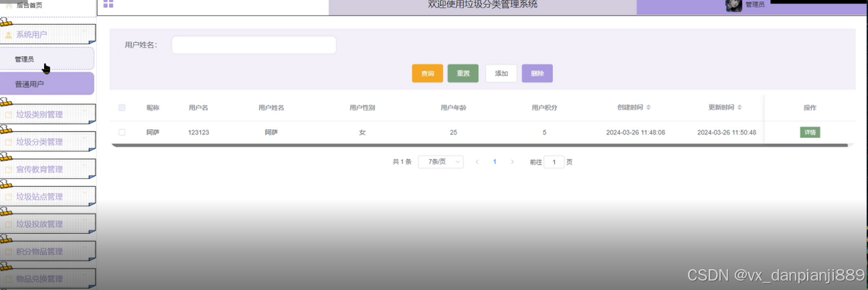Image resolution: width=868 pixels, height=290 pixels.
Task: Expand the 垃圾类别管理 menu arrow
Action: click(x=84, y=111)
